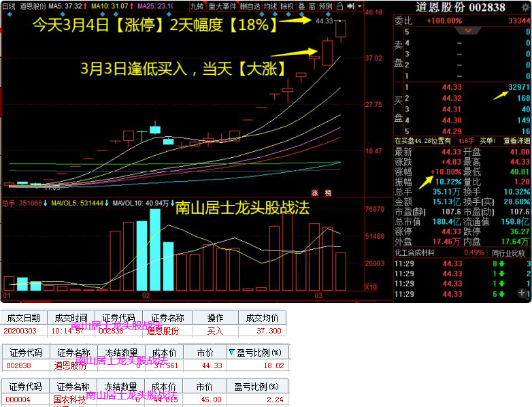The height and width of the screenshot is (407, 532).
Task: Click the 榜 marker at the chart bottom
Action: [x=328, y=193]
